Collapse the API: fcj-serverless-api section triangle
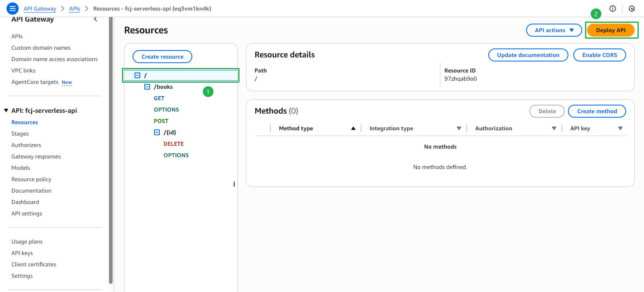The image size is (644, 292). 6,110
